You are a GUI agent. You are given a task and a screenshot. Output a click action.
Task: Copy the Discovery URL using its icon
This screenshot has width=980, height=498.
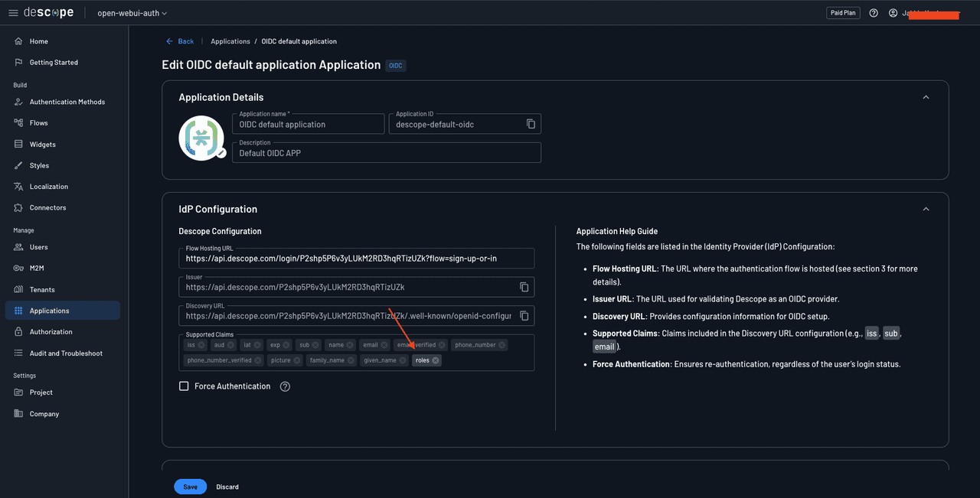(x=524, y=315)
